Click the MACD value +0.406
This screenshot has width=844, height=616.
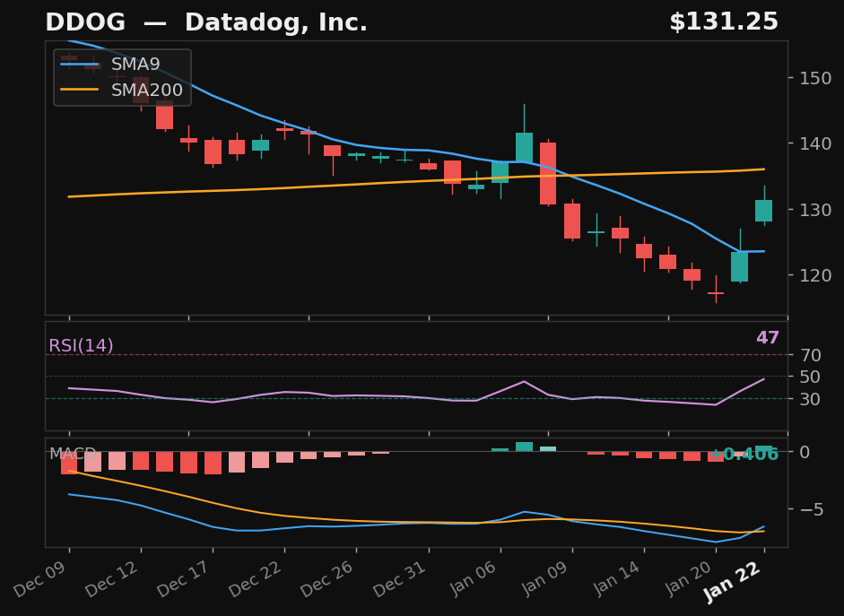tap(744, 454)
